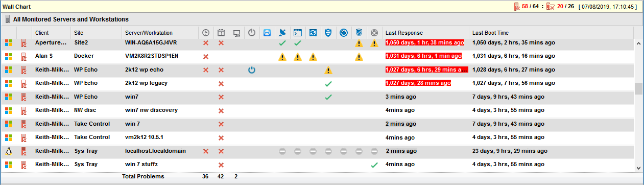Select the 2k12 wp legacy server name
The width and height of the screenshot is (644, 185).
pyautogui.click(x=146, y=83)
